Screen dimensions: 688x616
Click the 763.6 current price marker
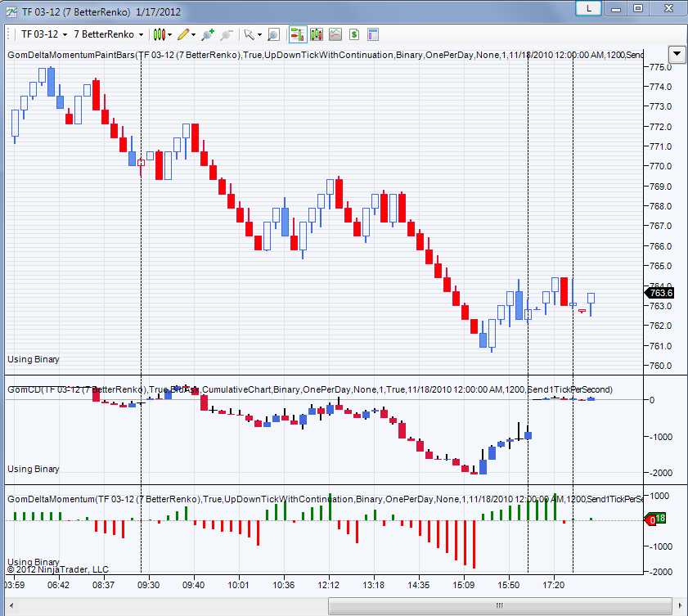(x=659, y=293)
